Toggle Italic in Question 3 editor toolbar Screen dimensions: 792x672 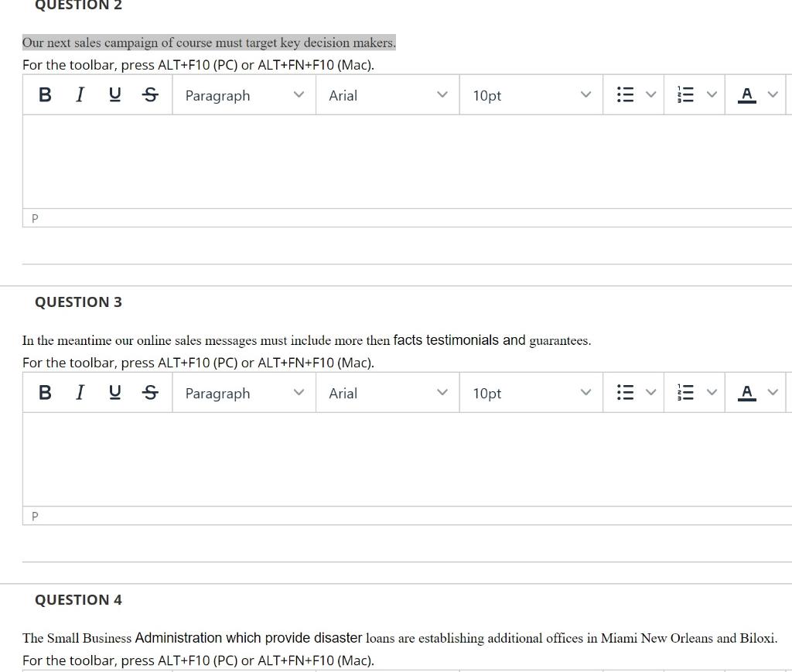[80, 392]
